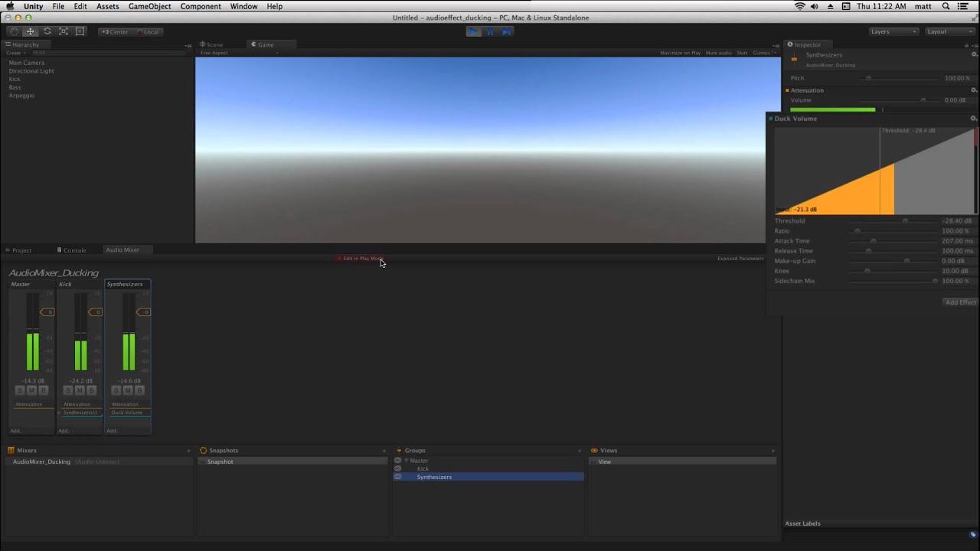
Task: Select the Rotate tool in the toolbar
Action: click(47, 31)
